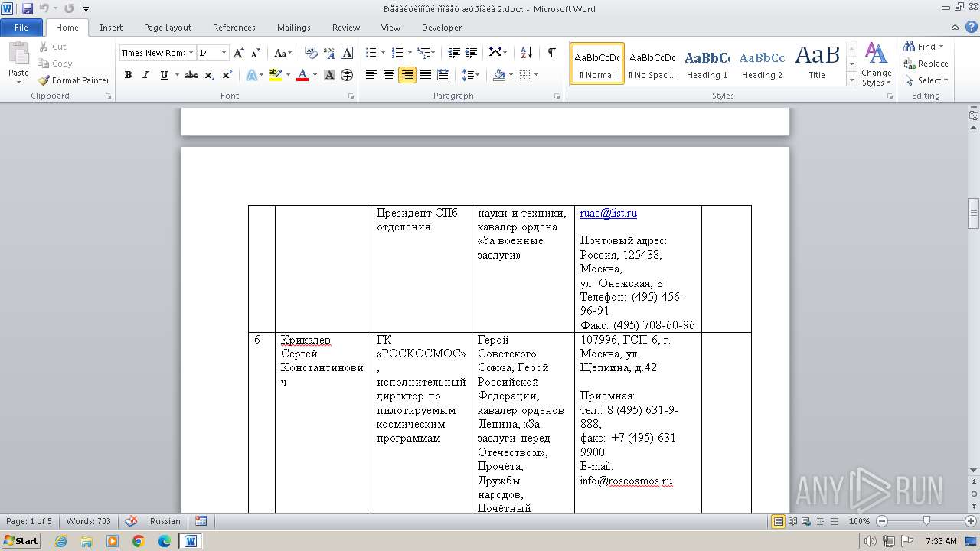Apply Title style
This screenshot has height=551, width=980.
[x=817, y=64]
